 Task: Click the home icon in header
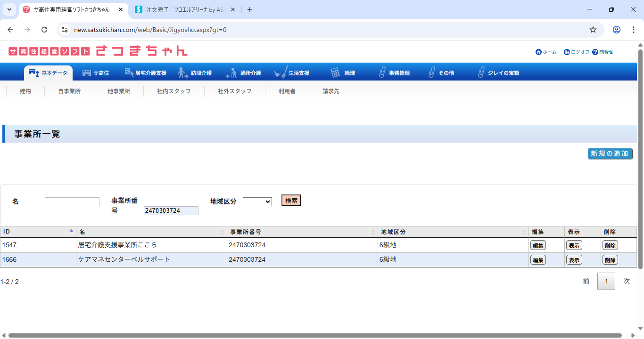coord(538,52)
